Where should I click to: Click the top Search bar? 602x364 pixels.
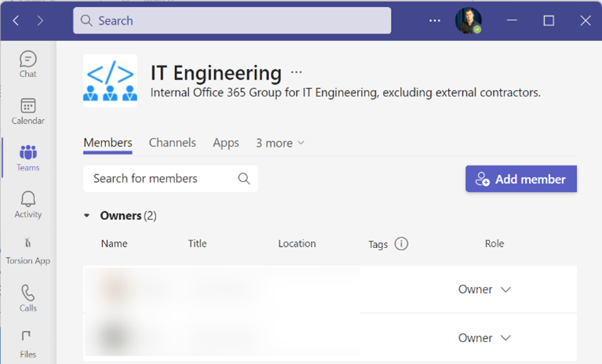232,20
